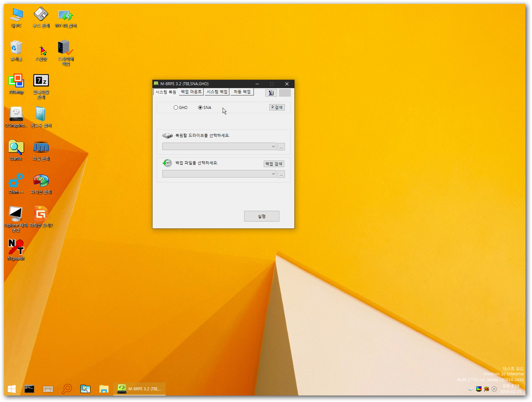Browse for restore drive with ... button
Image resolution: width=532 pixels, height=402 pixels.
click(x=281, y=147)
